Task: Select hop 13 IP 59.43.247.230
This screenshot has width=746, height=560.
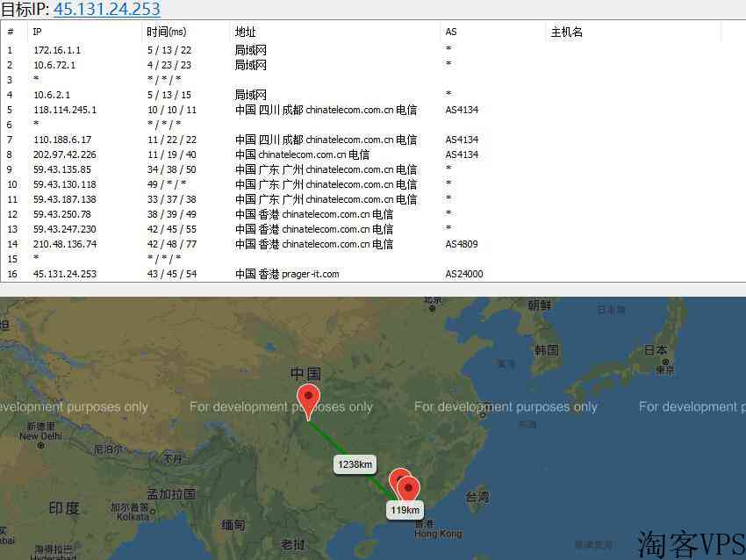Action: coord(65,229)
